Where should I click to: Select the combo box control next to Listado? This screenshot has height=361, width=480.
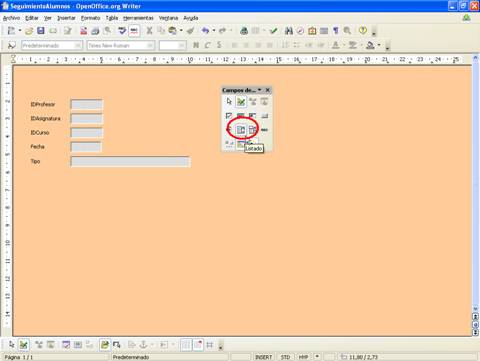point(252,130)
